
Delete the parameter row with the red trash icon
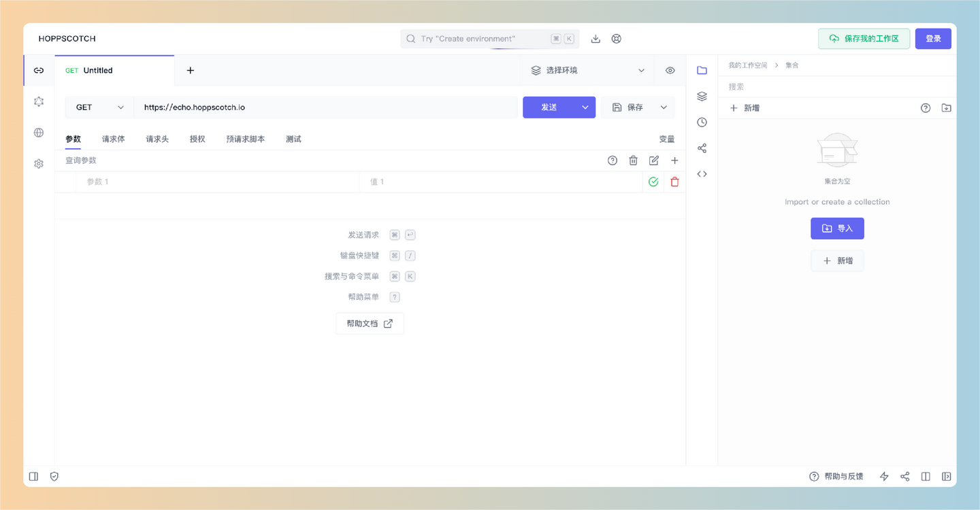[674, 182]
